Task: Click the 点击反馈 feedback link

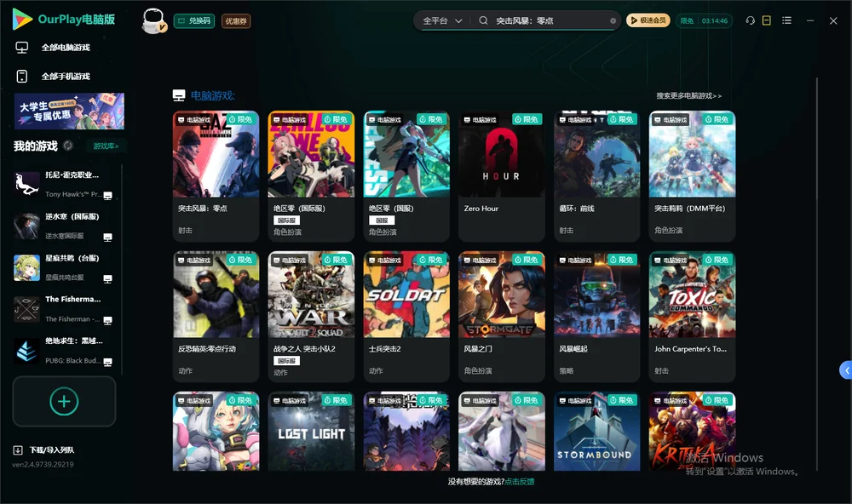Action: pos(520,482)
